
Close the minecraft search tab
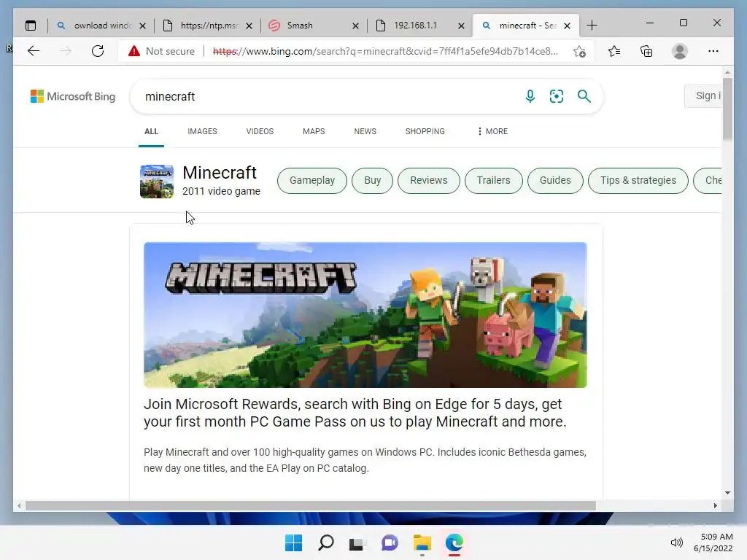click(x=567, y=26)
